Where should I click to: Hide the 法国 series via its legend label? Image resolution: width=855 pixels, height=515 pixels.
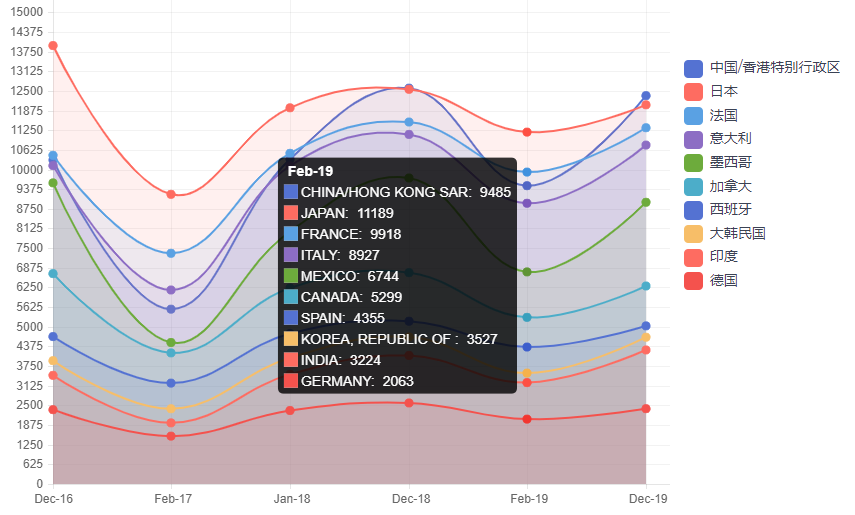(724, 115)
